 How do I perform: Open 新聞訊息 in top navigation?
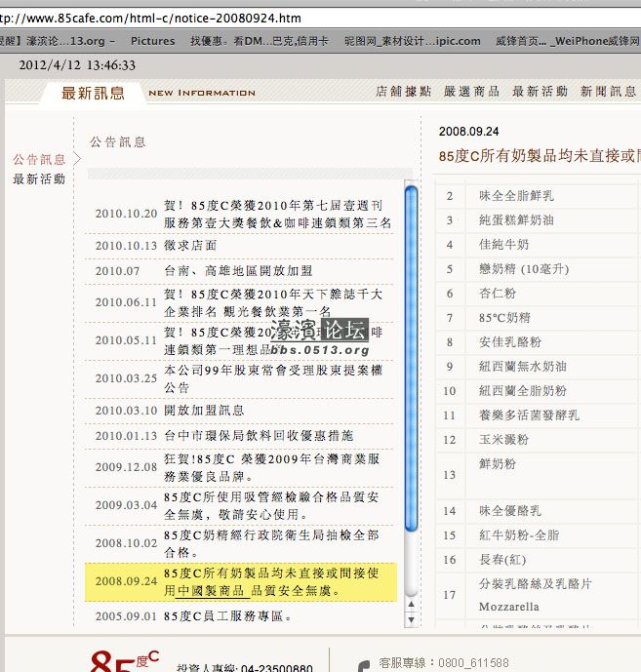click(x=608, y=92)
